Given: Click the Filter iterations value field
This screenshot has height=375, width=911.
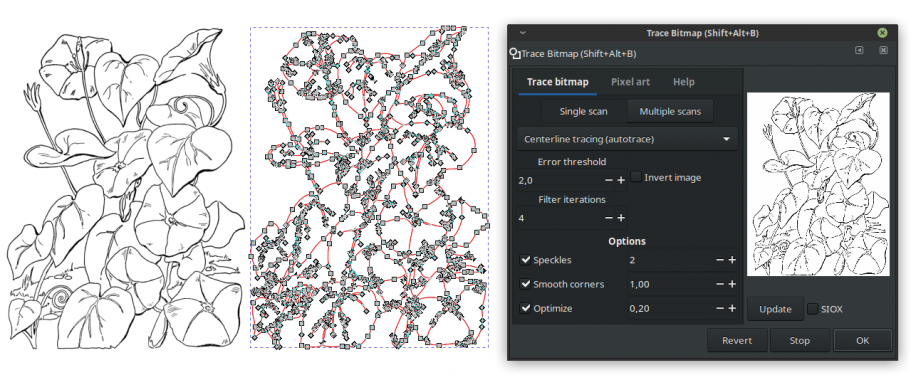Looking at the screenshot, I should coord(559,218).
